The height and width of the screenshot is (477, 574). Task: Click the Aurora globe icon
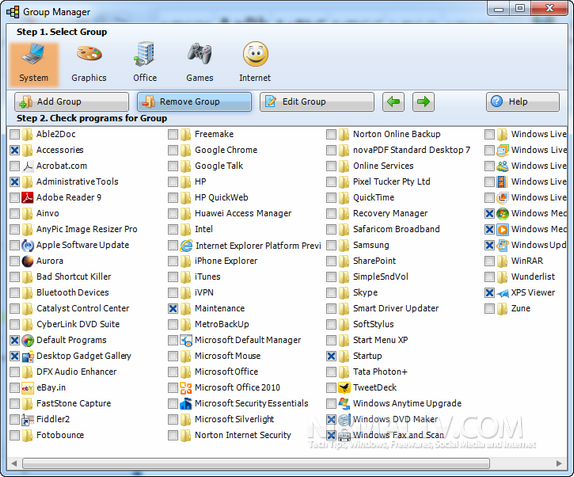[27, 261]
